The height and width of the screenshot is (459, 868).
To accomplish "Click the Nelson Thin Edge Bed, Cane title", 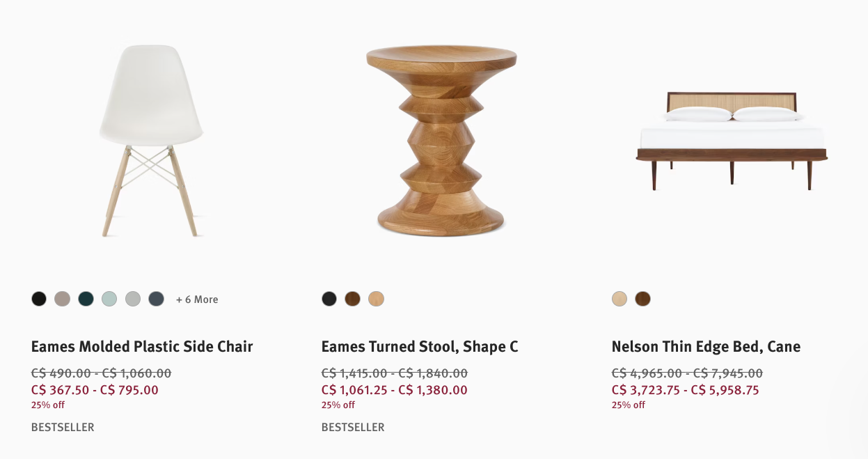I will click(x=706, y=346).
